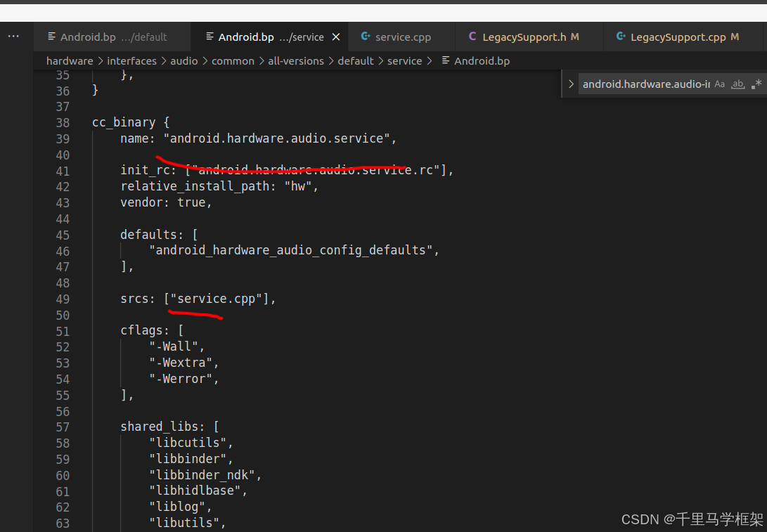Click the "libhidlbase" entry

click(195, 491)
